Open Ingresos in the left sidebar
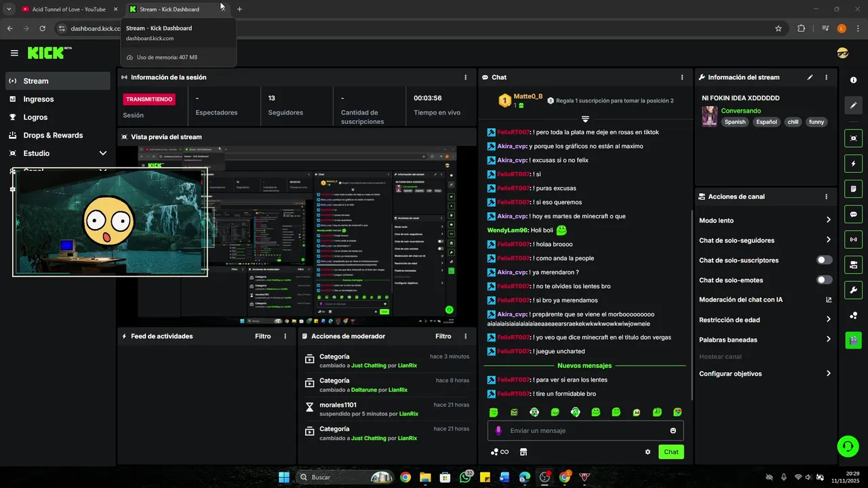Screen dimensions: 868x488 (x=58, y=99)
